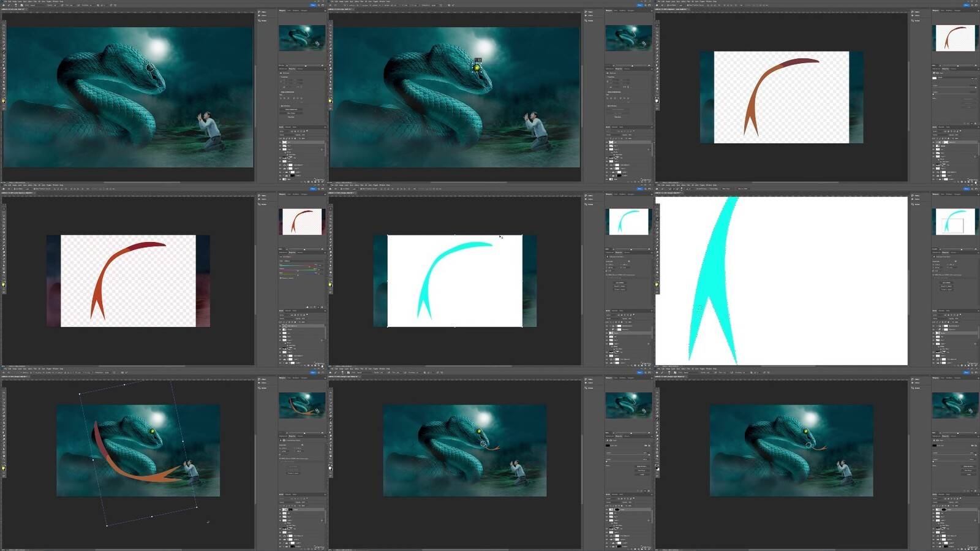980x551 pixels.
Task: Select the Navigator tab in the dark-eyed snake window
Action: pos(283,10)
